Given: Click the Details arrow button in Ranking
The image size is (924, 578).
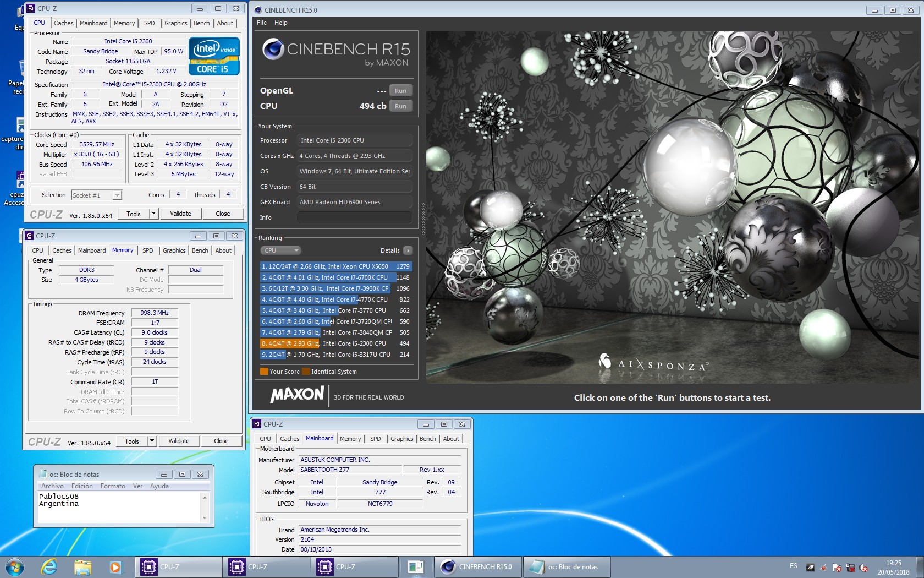Looking at the screenshot, I should tap(408, 250).
